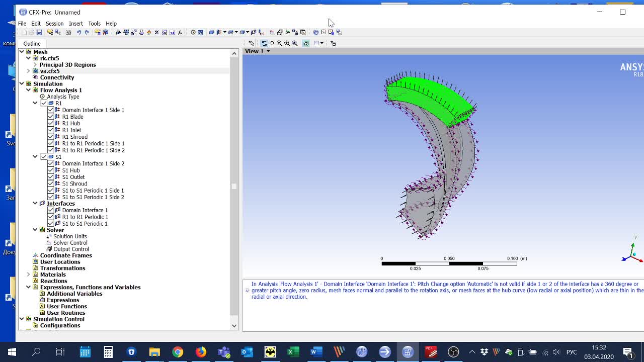Open the Edit menu
The width and height of the screenshot is (644, 362).
click(x=36, y=24)
